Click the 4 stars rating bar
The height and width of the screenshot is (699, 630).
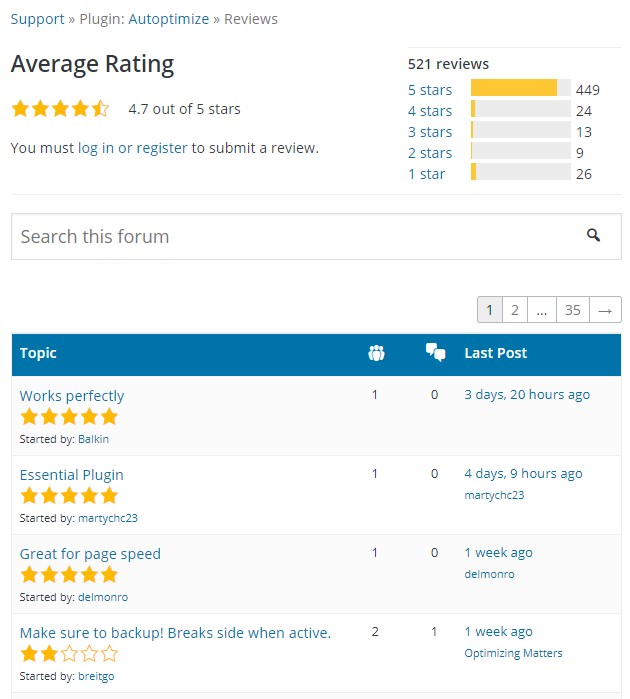(521, 109)
